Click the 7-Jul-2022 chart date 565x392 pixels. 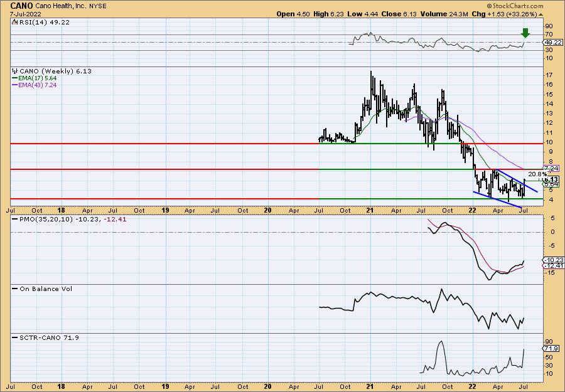(25, 14)
